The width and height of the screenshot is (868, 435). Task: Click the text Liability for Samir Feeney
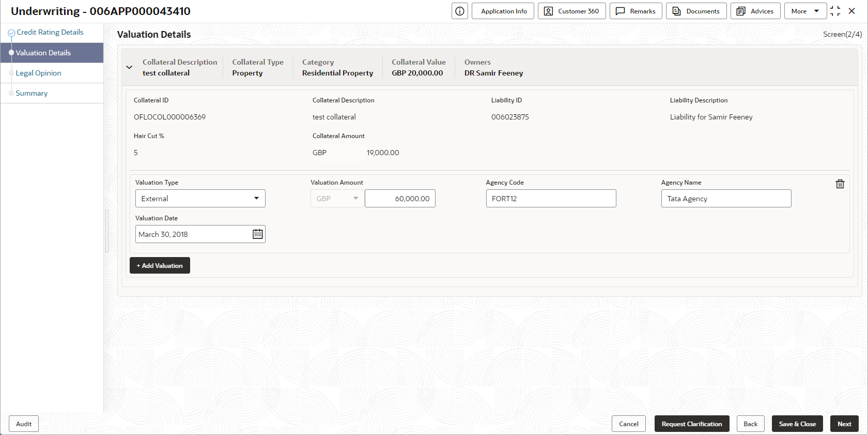pos(711,117)
